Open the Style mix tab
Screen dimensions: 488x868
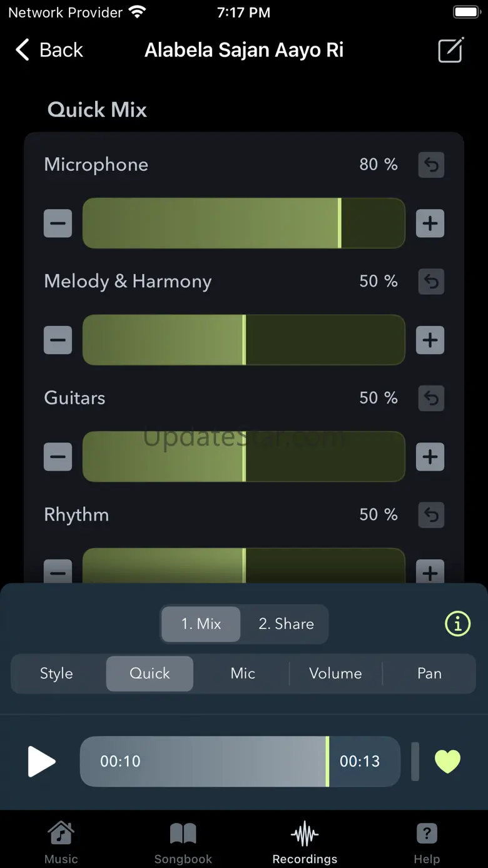click(56, 673)
